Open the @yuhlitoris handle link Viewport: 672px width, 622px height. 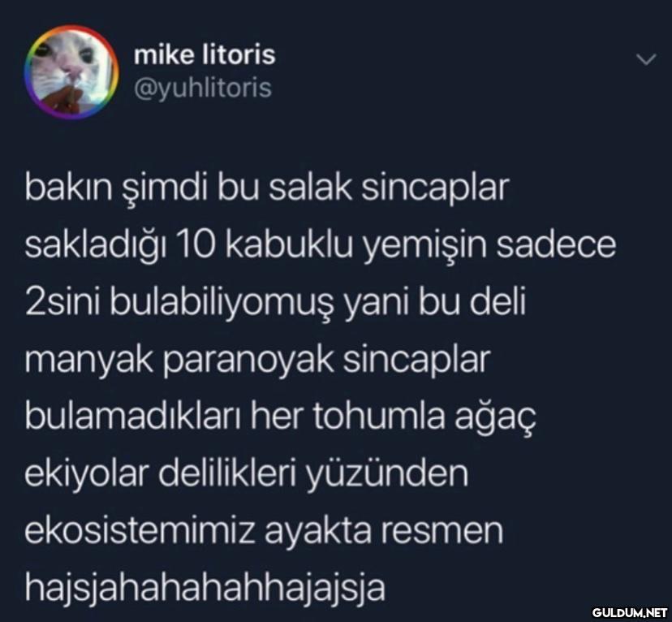[x=203, y=88]
